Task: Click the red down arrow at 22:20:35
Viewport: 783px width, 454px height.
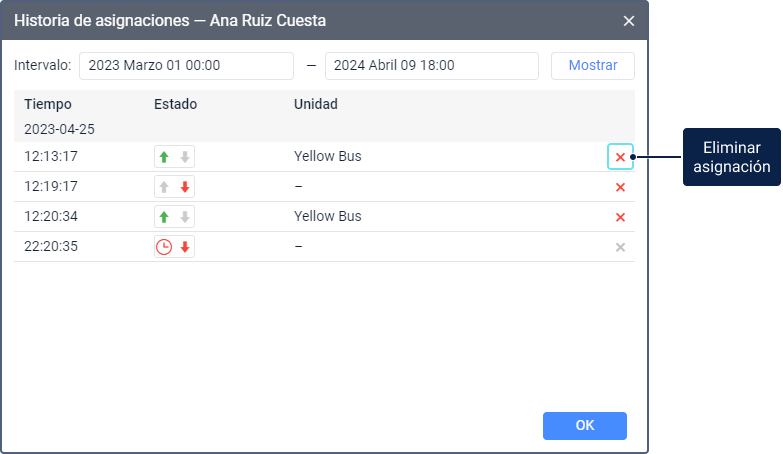Action: point(185,247)
